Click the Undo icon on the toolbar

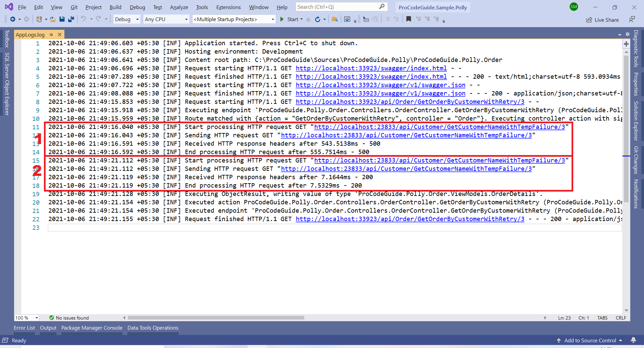[x=84, y=19]
